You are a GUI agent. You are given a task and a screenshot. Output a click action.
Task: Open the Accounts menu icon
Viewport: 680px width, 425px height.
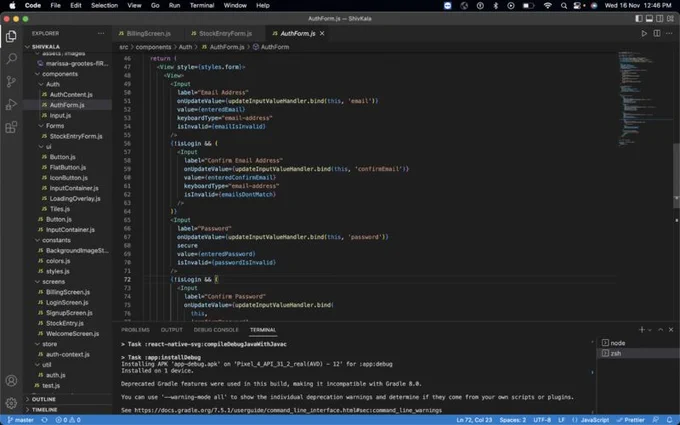11,380
